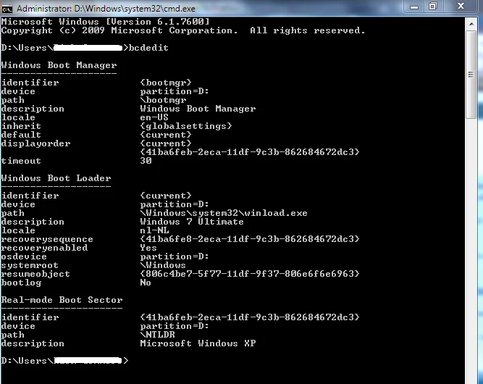Minimize the command prompt window
Image resolution: width=483 pixels, height=384 pixels.
[414, 7]
